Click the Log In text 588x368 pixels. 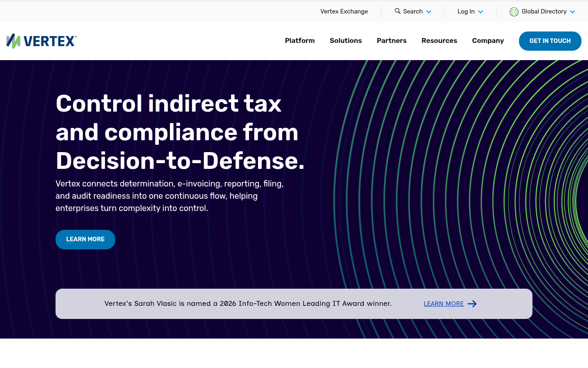point(466,11)
